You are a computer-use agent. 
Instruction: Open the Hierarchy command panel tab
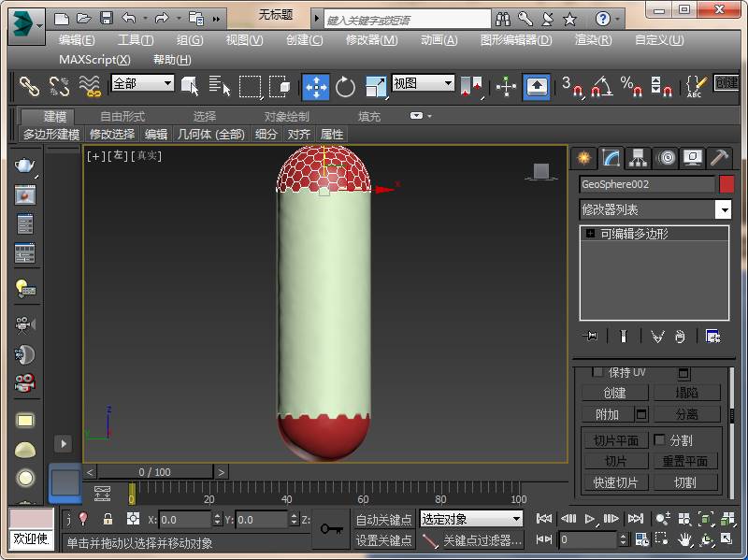pos(639,158)
